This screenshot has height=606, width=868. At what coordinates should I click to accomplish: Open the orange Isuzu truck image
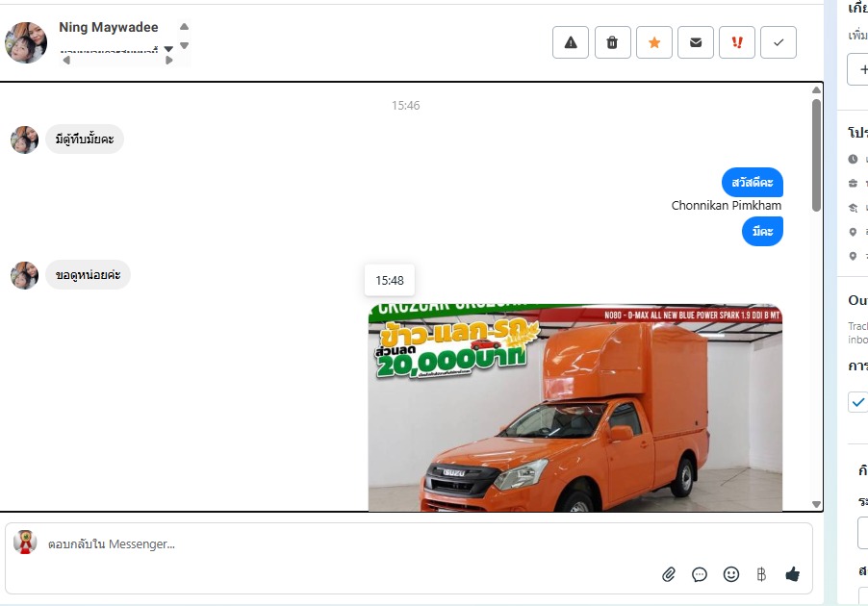[575, 407]
